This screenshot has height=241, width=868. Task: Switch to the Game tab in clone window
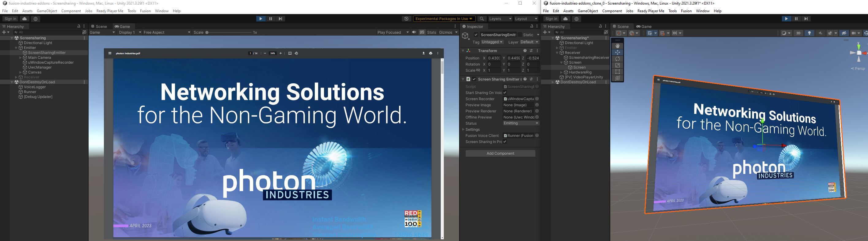tap(644, 26)
